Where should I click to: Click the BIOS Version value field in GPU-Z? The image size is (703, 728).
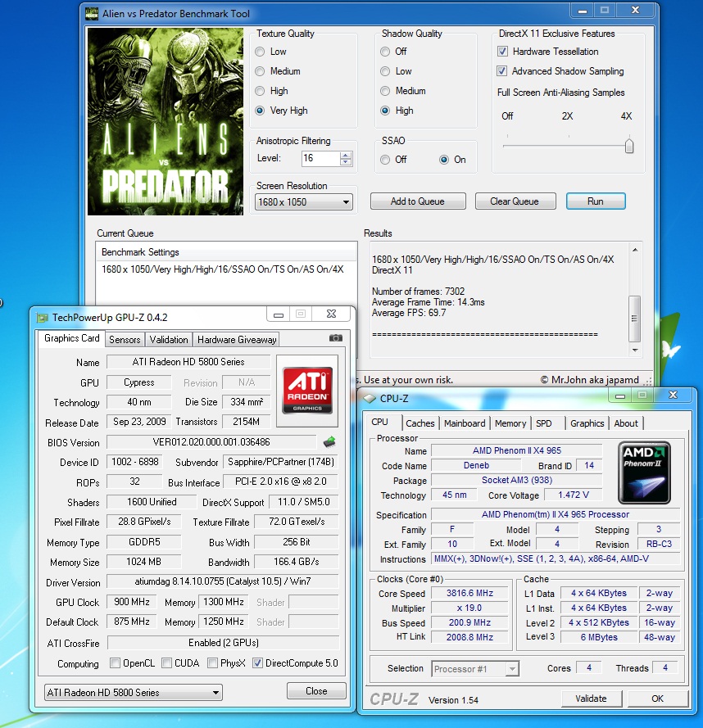(211, 442)
